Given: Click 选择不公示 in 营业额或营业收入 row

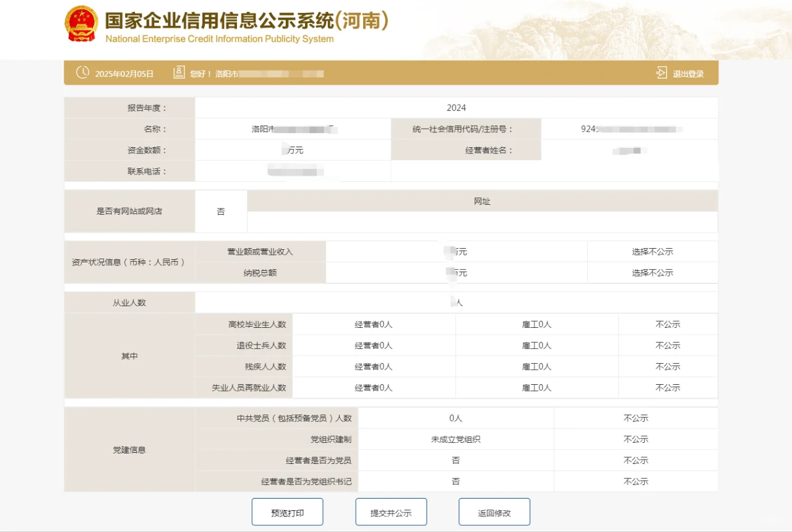Looking at the screenshot, I should coord(652,252).
